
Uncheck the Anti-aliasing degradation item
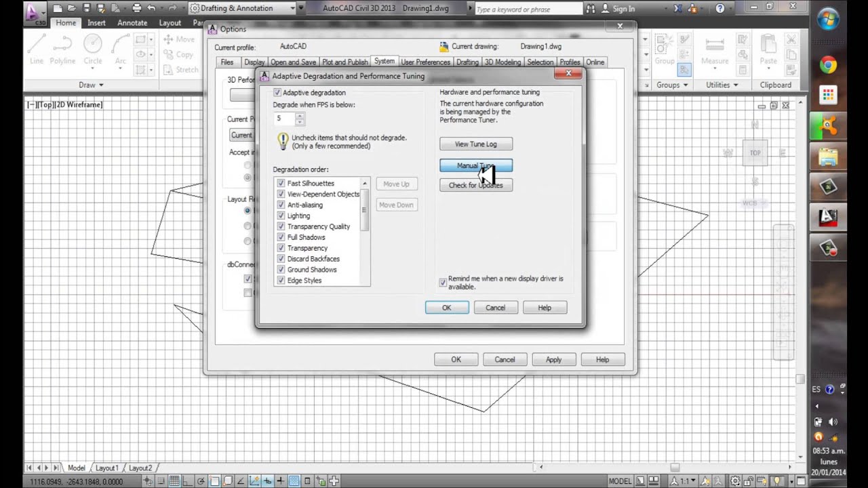click(281, 205)
